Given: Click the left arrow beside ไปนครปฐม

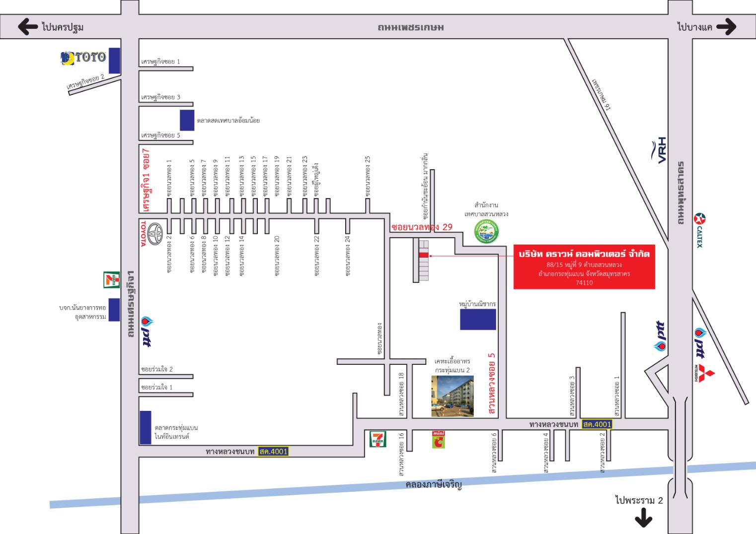Looking at the screenshot, I should tap(28, 27).
